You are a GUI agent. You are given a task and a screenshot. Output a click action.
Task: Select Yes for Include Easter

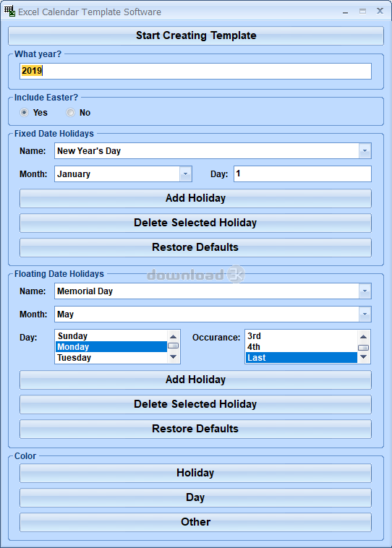(24, 113)
